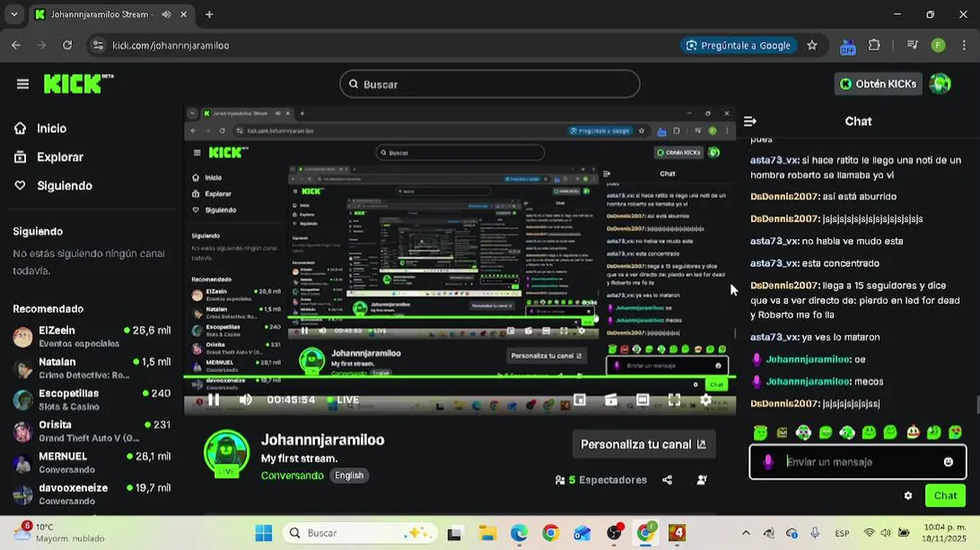Focus the Buscar search field on Kick
Image resolution: width=980 pixels, height=550 pixels.
coord(489,84)
